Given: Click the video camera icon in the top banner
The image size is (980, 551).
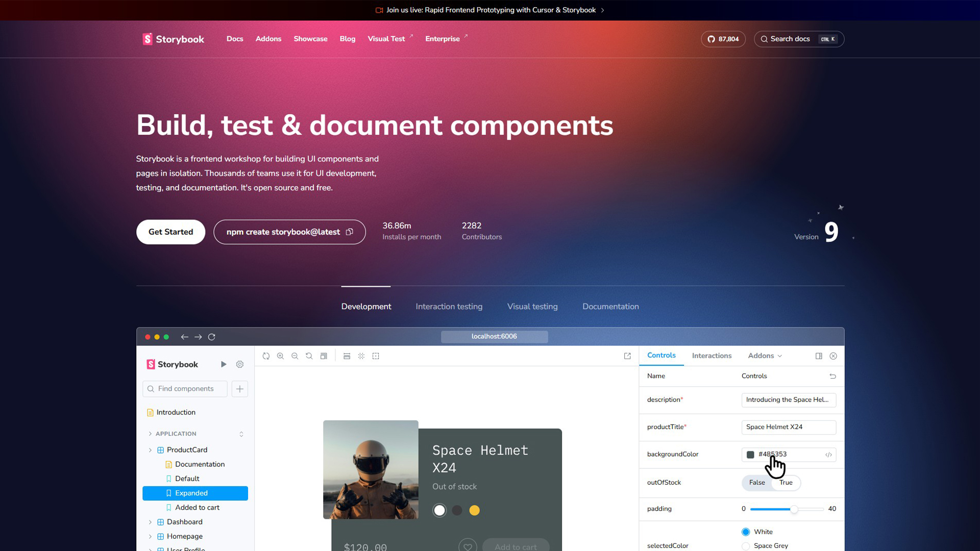Looking at the screenshot, I should tap(379, 10).
